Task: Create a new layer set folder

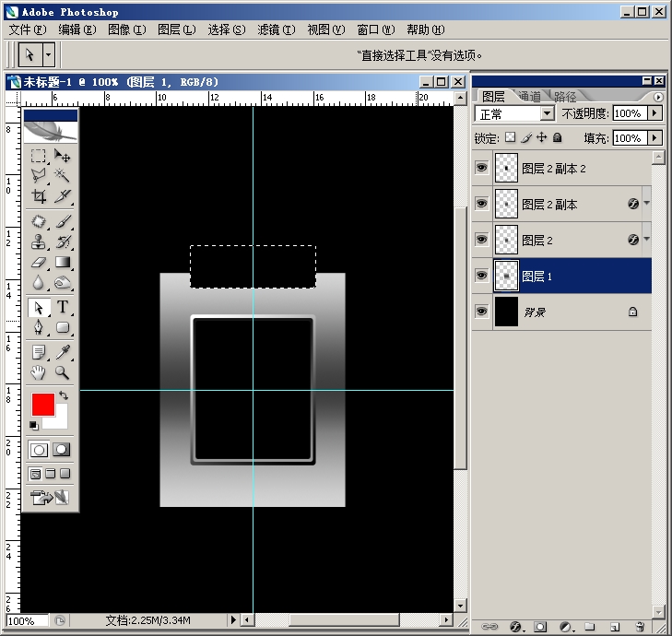Action: pyautogui.click(x=590, y=627)
